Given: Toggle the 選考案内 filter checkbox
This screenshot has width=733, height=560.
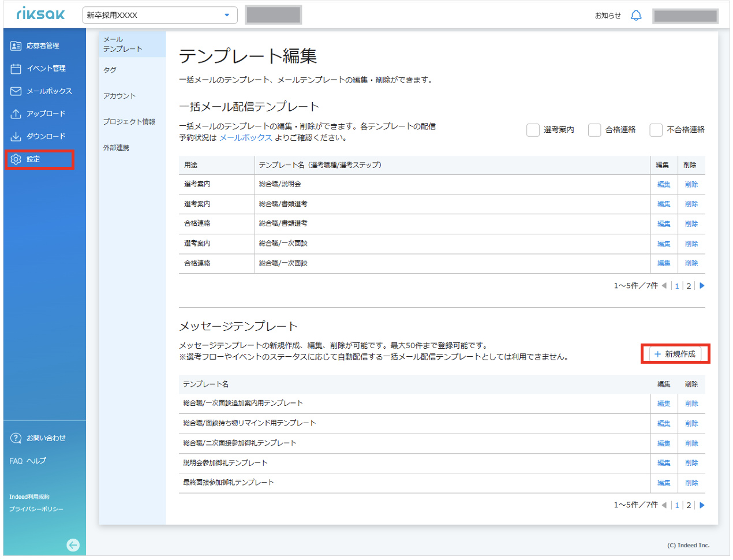Looking at the screenshot, I should pos(533,130).
